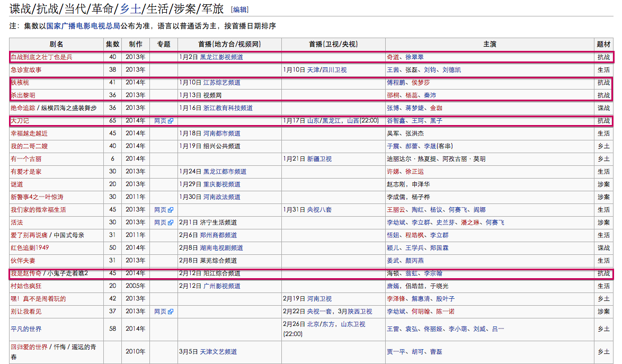Open the 黑龙江影视频道 channel link
This screenshot has height=364, width=622.
(221, 57)
